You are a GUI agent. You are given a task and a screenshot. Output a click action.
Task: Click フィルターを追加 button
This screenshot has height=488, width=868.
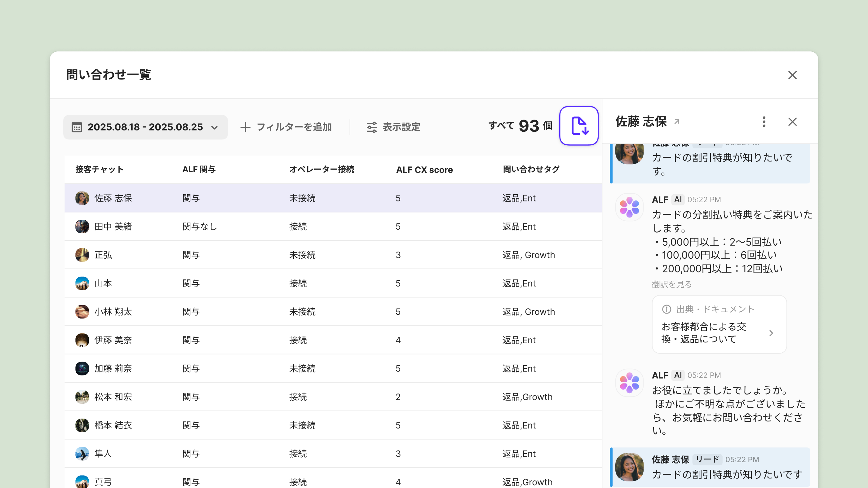click(x=286, y=127)
